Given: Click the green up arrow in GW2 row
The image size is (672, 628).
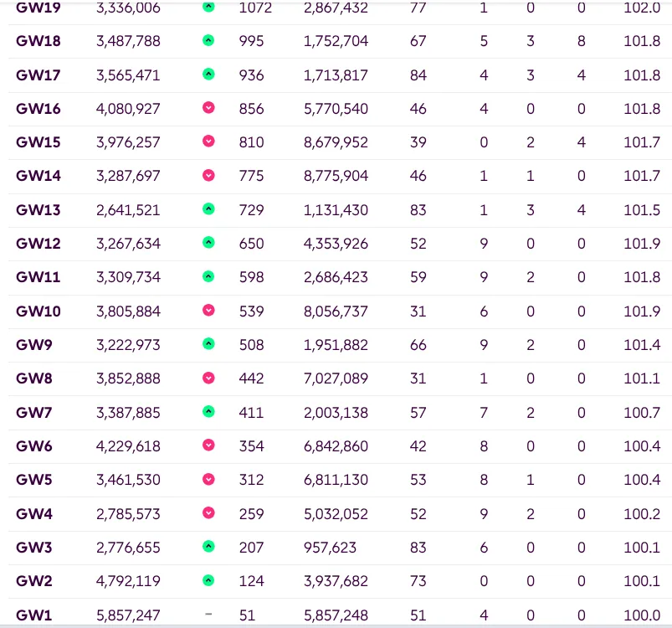Looking at the screenshot, I should [208, 581].
